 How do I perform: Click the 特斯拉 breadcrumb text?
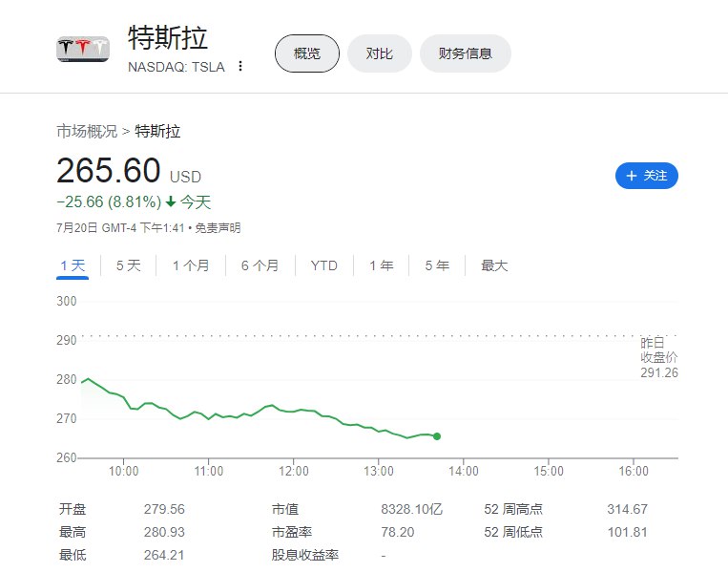pyautogui.click(x=157, y=131)
